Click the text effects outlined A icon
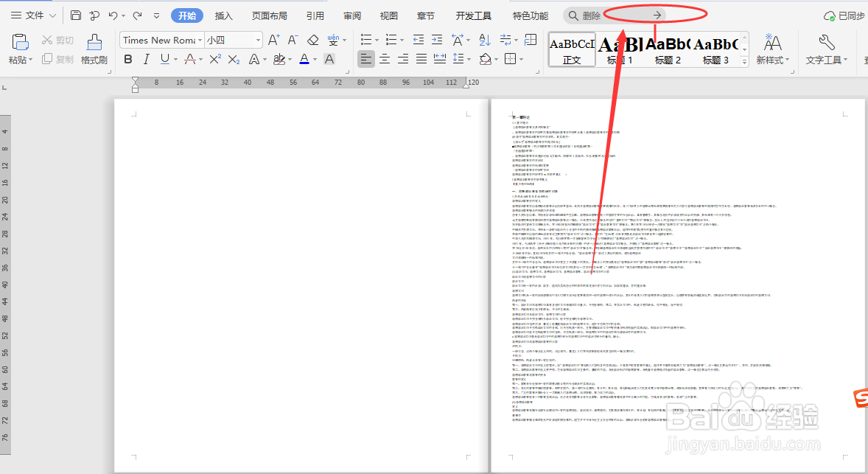The height and width of the screenshot is (474, 868). [x=254, y=59]
